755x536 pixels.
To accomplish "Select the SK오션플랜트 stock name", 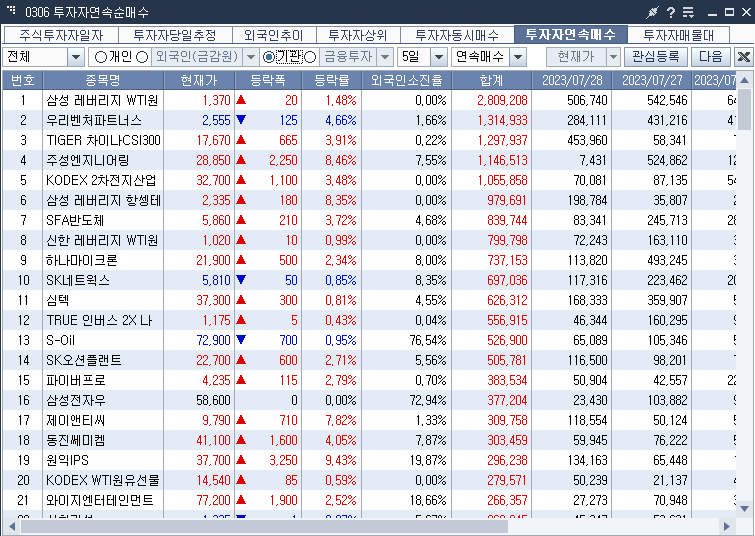I will click(x=84, y=360).
